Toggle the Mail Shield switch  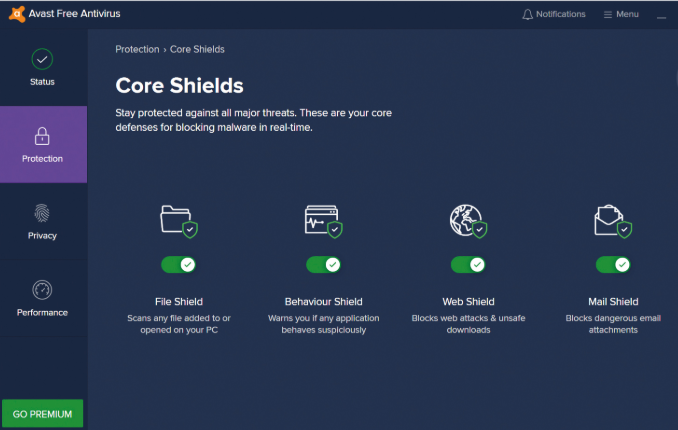click(x=613, y=264)
